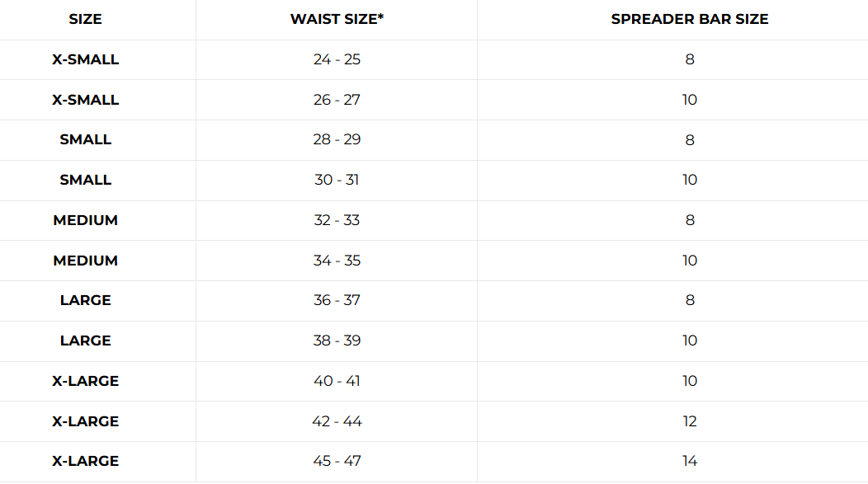
Task: Select the 42 - 44 waist size cell
Action: tap(337, 421)
